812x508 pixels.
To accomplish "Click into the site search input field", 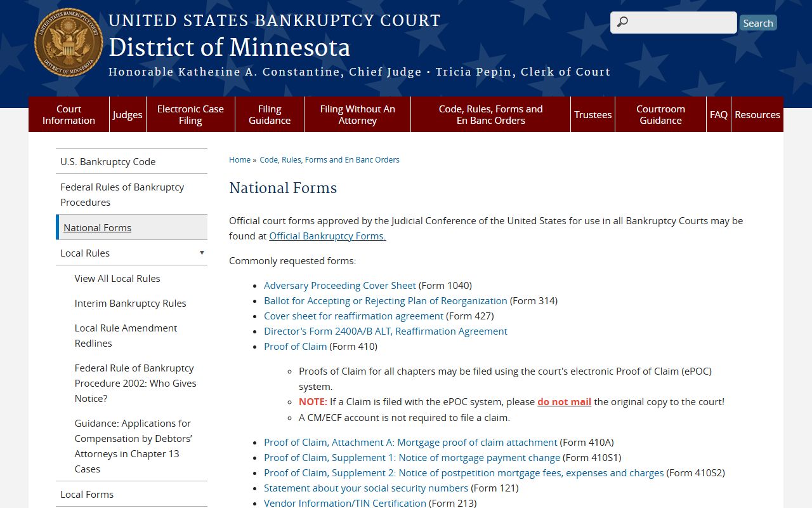I will pos(674,22).
